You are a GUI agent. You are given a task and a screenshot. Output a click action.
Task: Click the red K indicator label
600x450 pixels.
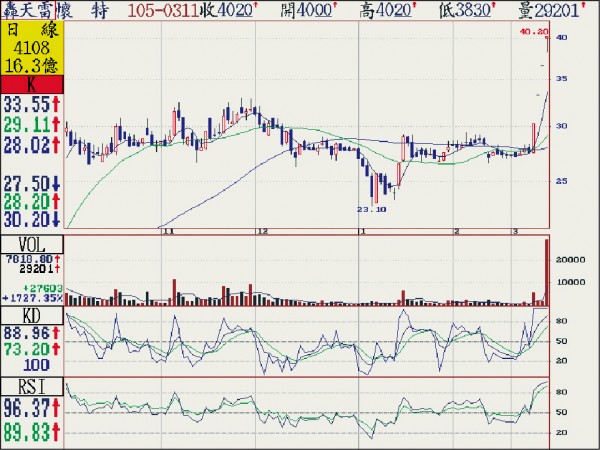(x=32, y=85)
